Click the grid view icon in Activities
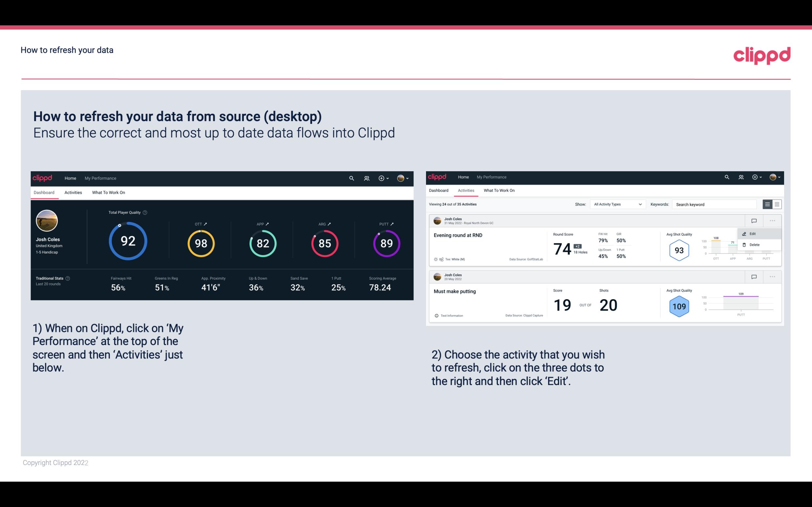This screenshot has width=812, height=507. (776, 204)
